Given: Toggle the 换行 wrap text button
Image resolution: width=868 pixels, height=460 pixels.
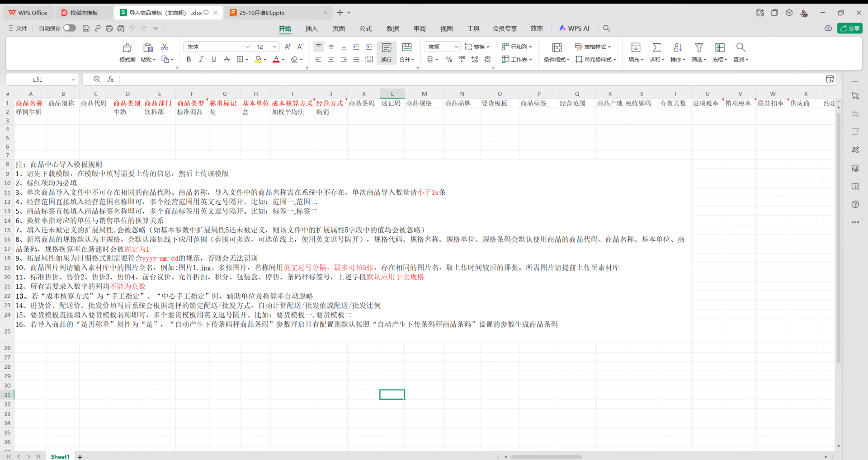Looking at the screenshot, I should 387,53.
